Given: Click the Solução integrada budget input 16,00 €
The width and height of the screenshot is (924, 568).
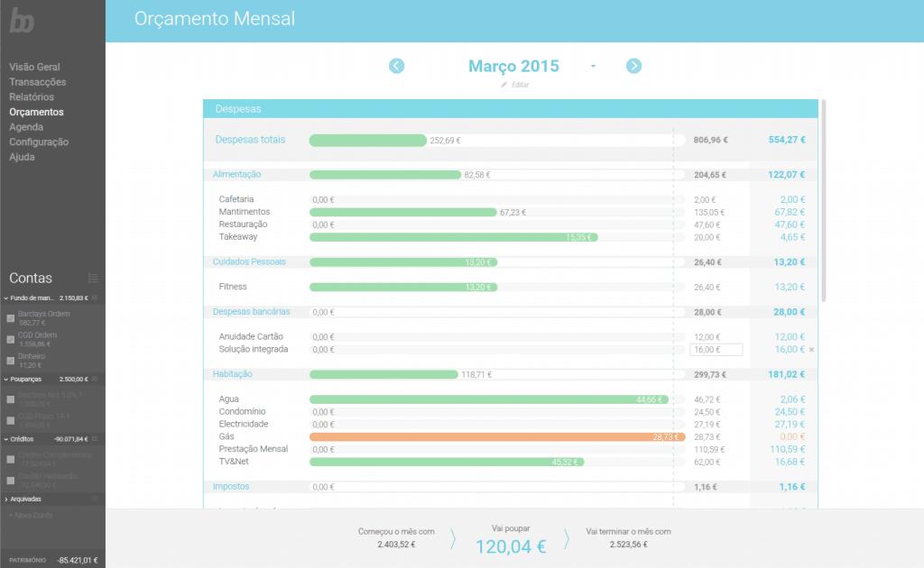Looking at the screenshot, I should tap(716, 350).
